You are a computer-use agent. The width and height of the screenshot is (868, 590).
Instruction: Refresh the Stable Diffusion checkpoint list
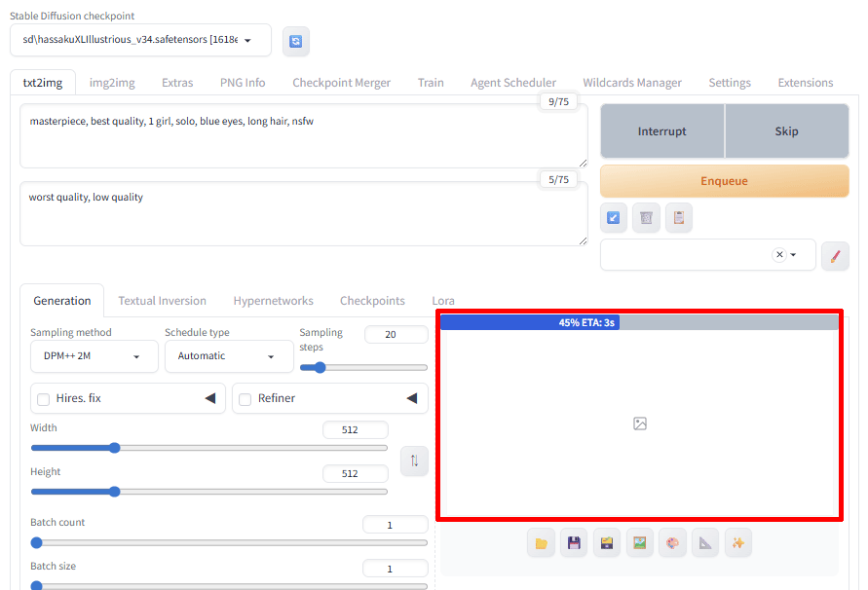[x=296, y=41]
